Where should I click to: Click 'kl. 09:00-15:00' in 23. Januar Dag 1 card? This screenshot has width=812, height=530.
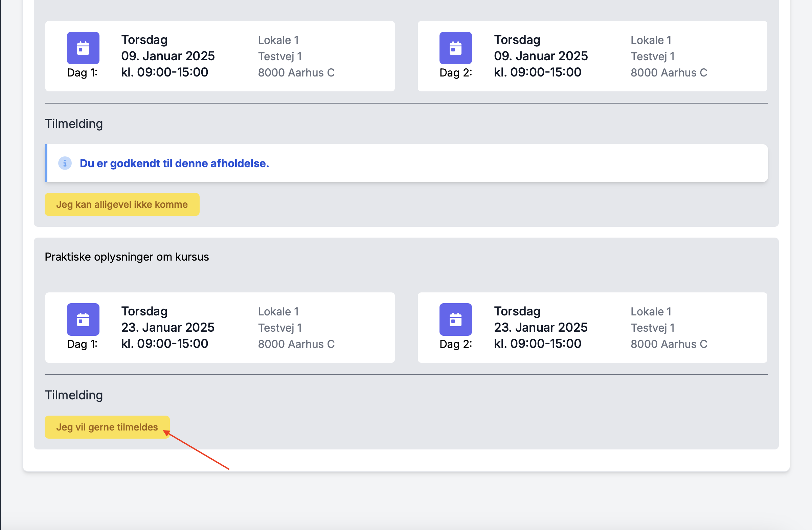(164, 344)
